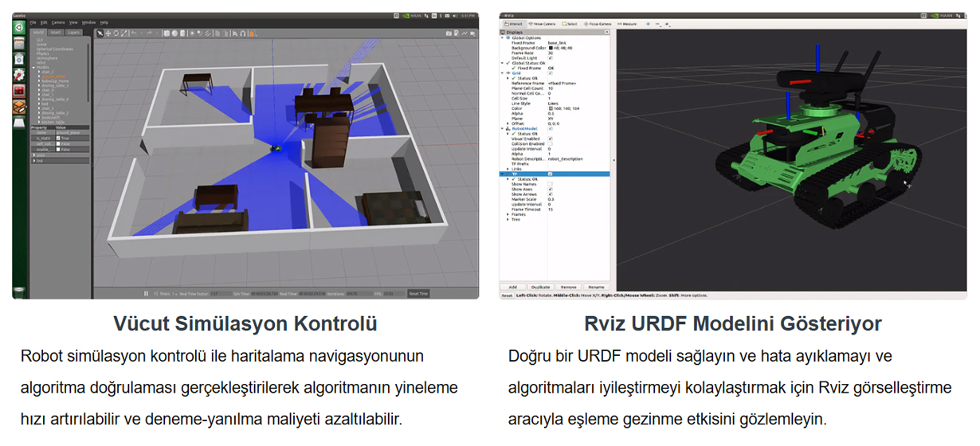Collapse the Models tree in World panel
The image size is (980, 446).
click(33, 67)
